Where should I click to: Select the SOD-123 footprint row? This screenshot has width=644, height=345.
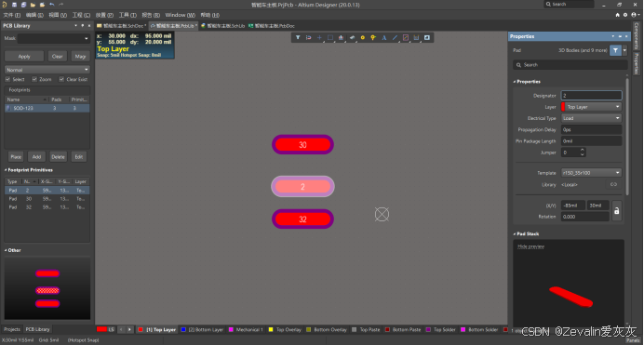click(x=47, y=108)
